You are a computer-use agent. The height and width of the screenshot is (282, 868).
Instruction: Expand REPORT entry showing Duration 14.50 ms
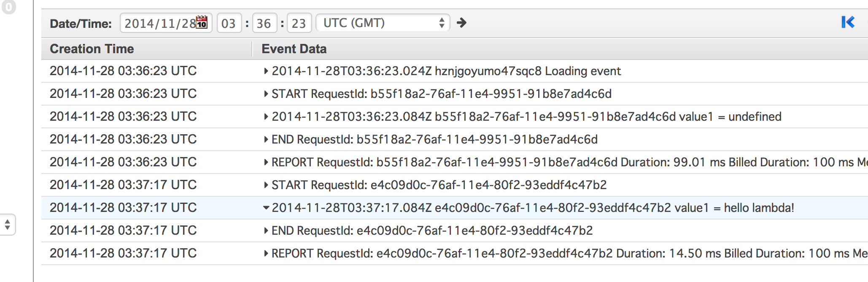click(266, 253)
